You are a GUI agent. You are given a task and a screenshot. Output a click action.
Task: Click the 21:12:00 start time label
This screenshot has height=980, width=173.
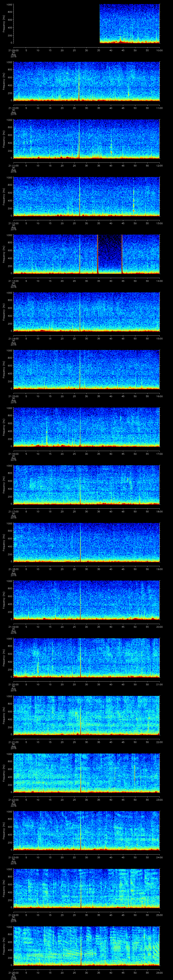click(13, 223)
